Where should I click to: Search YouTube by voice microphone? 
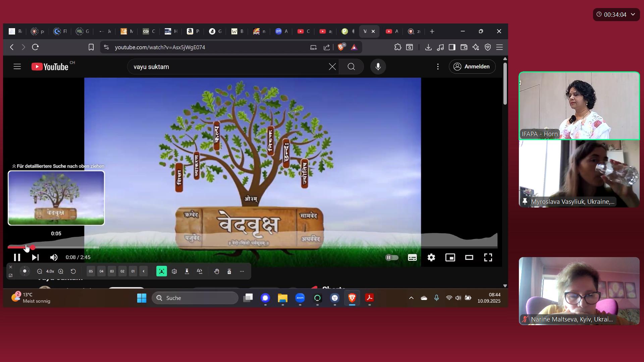pos(378,67)
